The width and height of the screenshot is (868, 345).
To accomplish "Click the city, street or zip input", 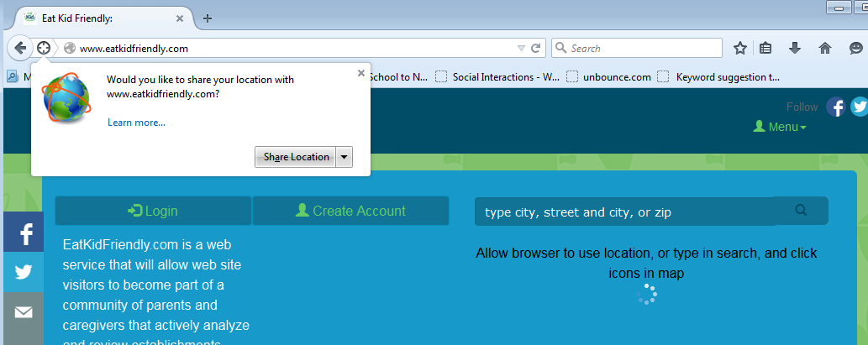I will 623,212.
